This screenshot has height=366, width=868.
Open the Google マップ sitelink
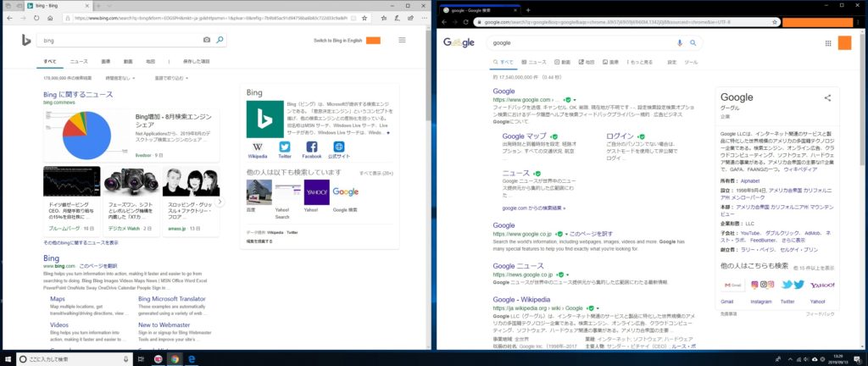click(524, 136)
